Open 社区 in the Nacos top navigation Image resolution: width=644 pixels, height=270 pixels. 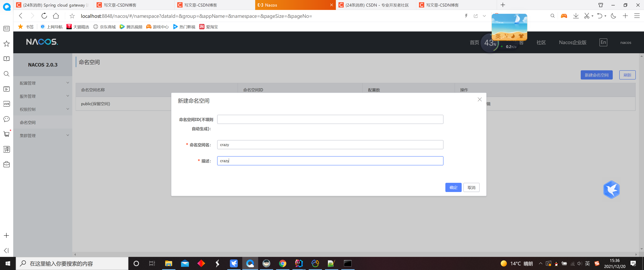coord(541,42)
